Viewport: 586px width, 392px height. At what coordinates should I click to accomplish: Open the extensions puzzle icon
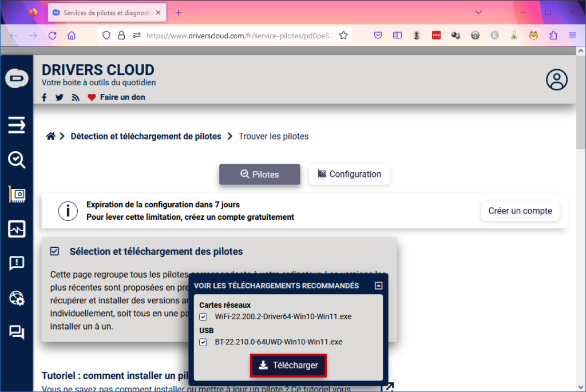pyautogui.click(x=553, y=35)
